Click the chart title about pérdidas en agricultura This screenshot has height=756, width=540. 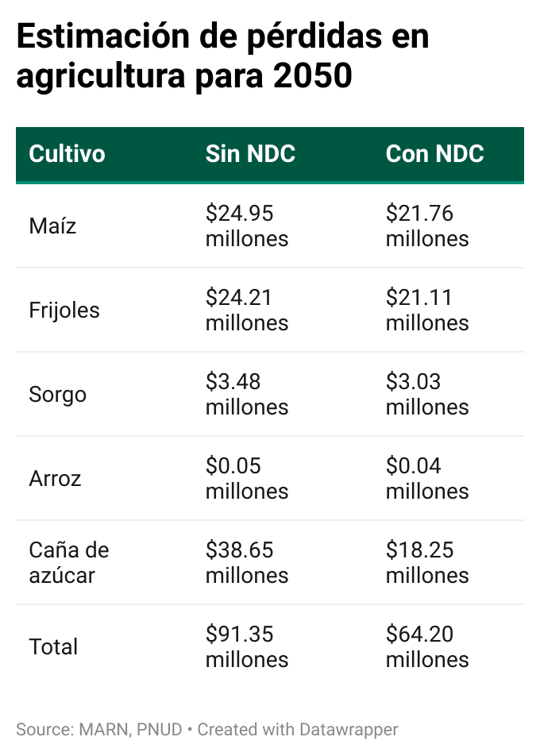coord(222,57)
